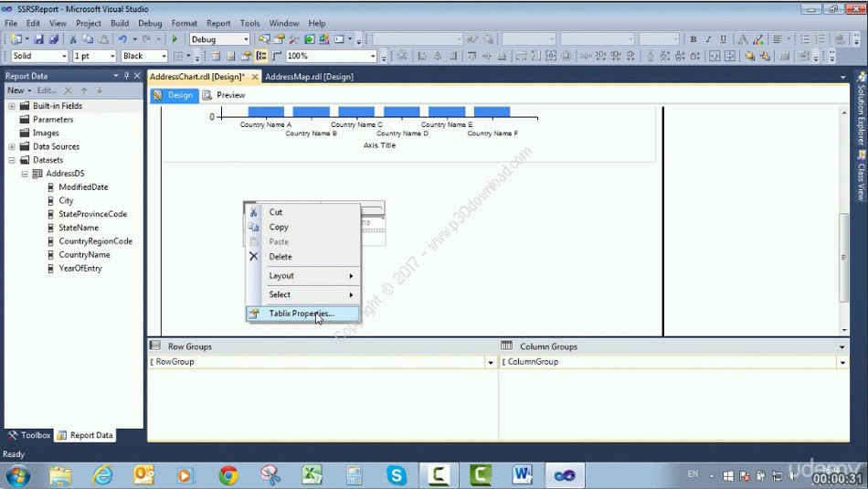Click the Properties window toolbar icon
This screenshot has width=868, height=489.
pyautogui.click(x=279, y=39)
